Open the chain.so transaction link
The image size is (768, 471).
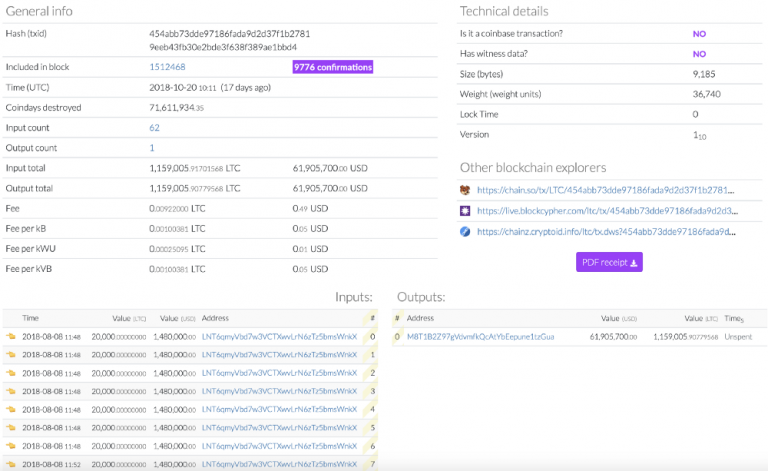coord(605,190)
